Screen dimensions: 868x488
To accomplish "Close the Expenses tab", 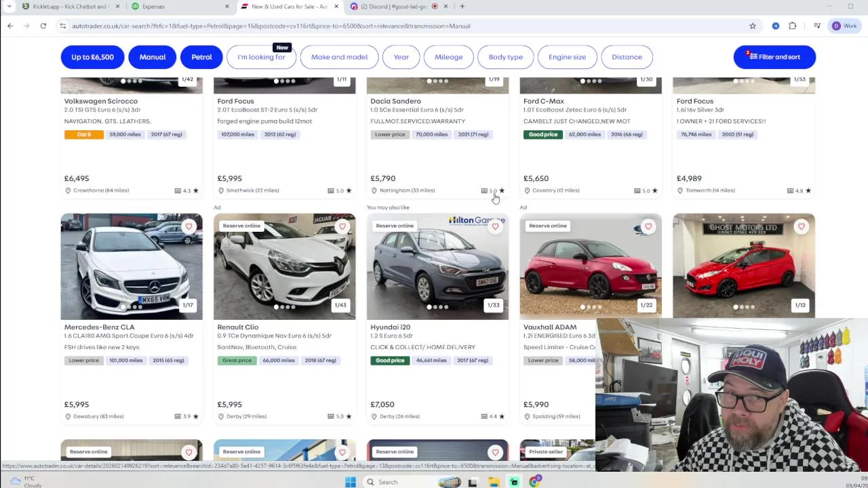I will (x=227, y=7).
